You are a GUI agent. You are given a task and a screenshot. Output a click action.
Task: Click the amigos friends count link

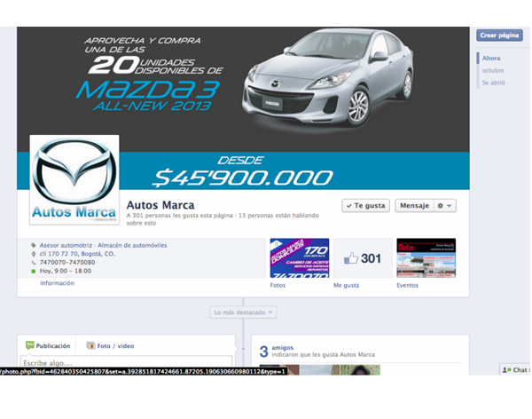tap(286, 347)
